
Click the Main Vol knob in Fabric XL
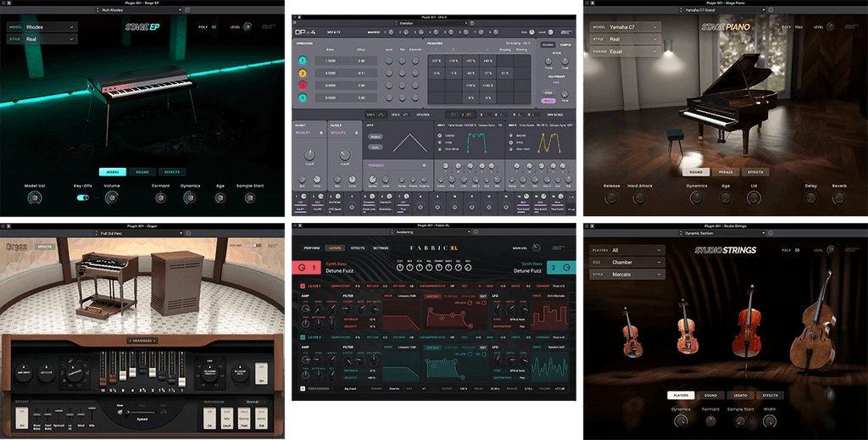[536, 248]
